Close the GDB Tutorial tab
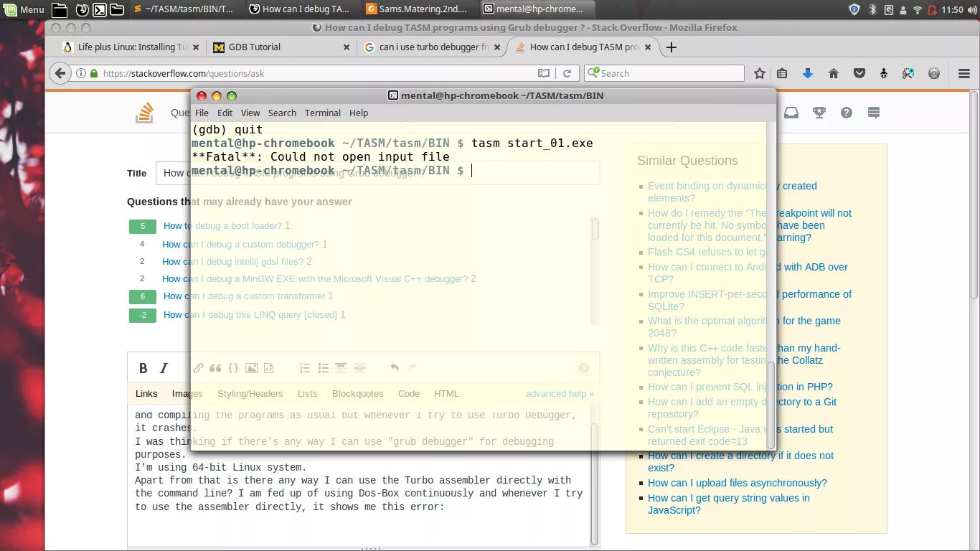980x551 pixels. coord(347,47)
